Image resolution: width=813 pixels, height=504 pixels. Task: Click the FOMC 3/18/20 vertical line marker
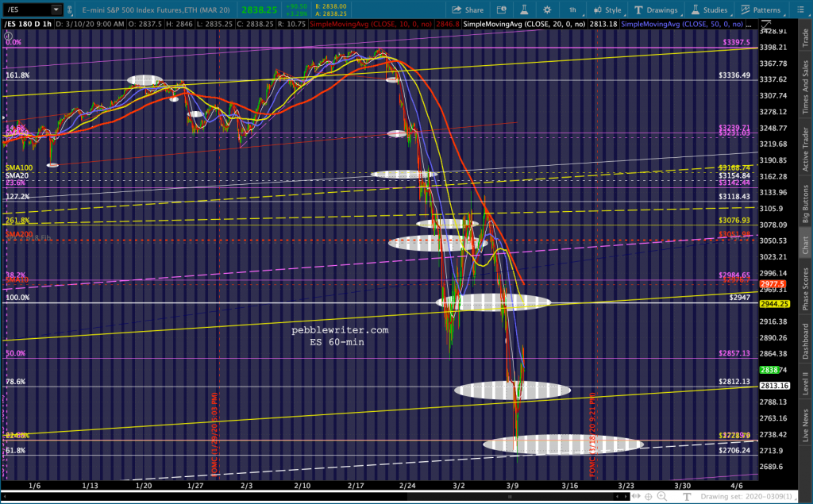592,435
